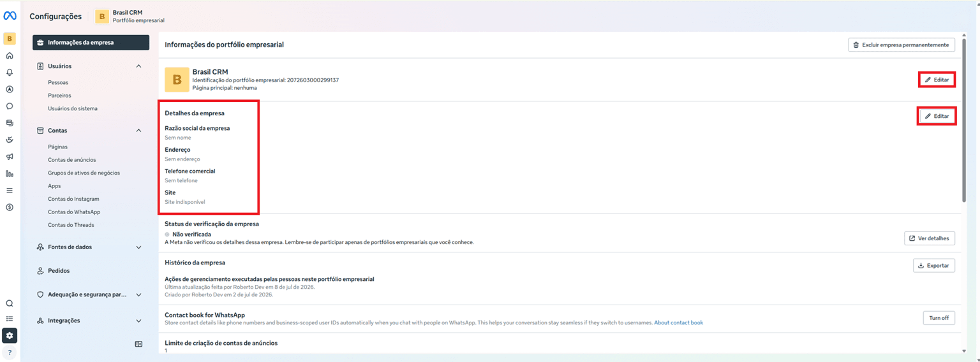Open Apps under Contas

point(54,186)
